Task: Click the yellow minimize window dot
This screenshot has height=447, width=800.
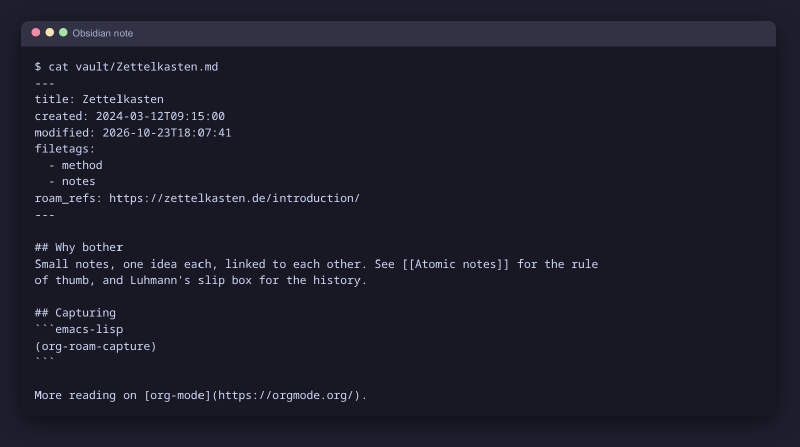Action: tap(49, 33)
